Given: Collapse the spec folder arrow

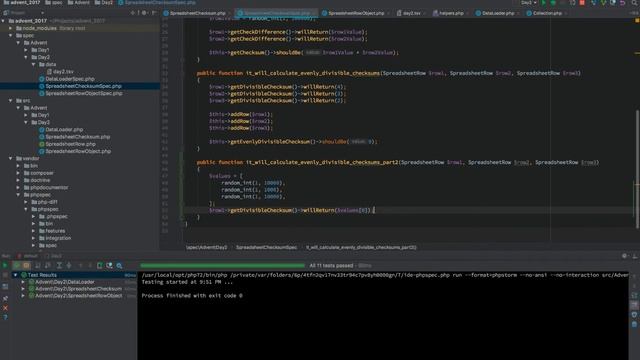Looking at the screenshot, I should coord(11,36).
